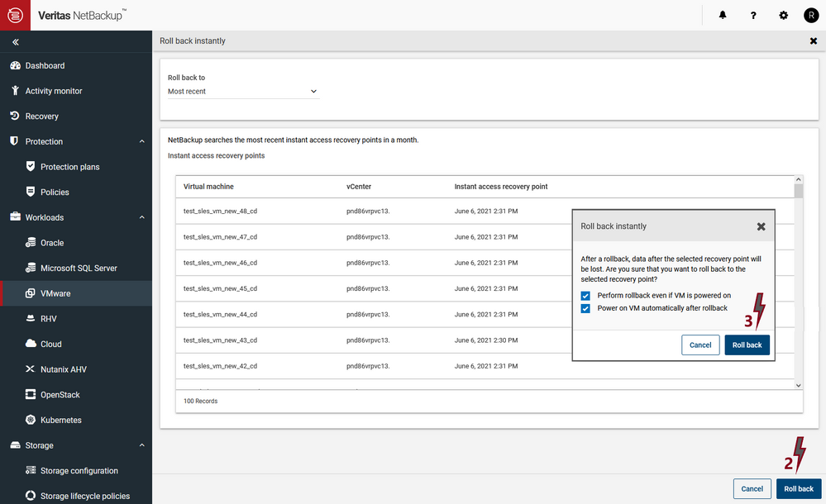Collapse the Protection section

tap(141, 142)
